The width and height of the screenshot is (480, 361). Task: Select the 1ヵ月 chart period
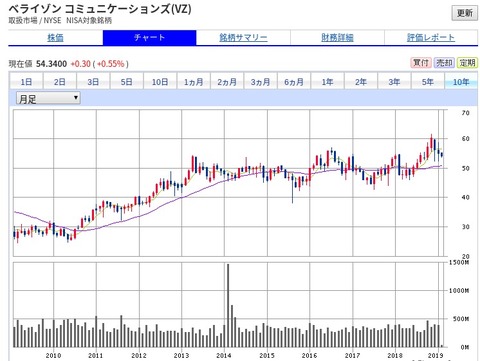[194, 82]
